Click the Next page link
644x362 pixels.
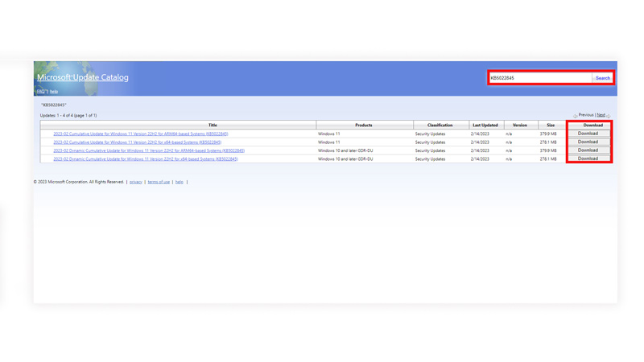[601, 115]
